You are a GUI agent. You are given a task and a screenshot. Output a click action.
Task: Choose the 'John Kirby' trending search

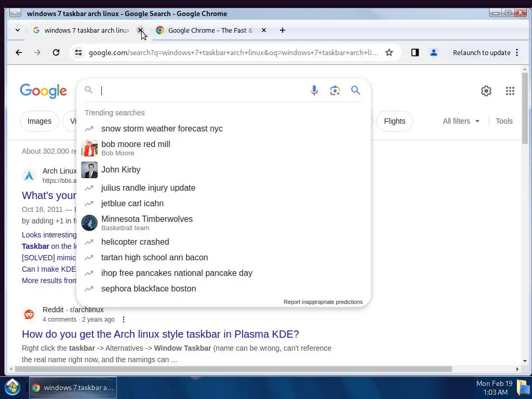pos(223,170)
